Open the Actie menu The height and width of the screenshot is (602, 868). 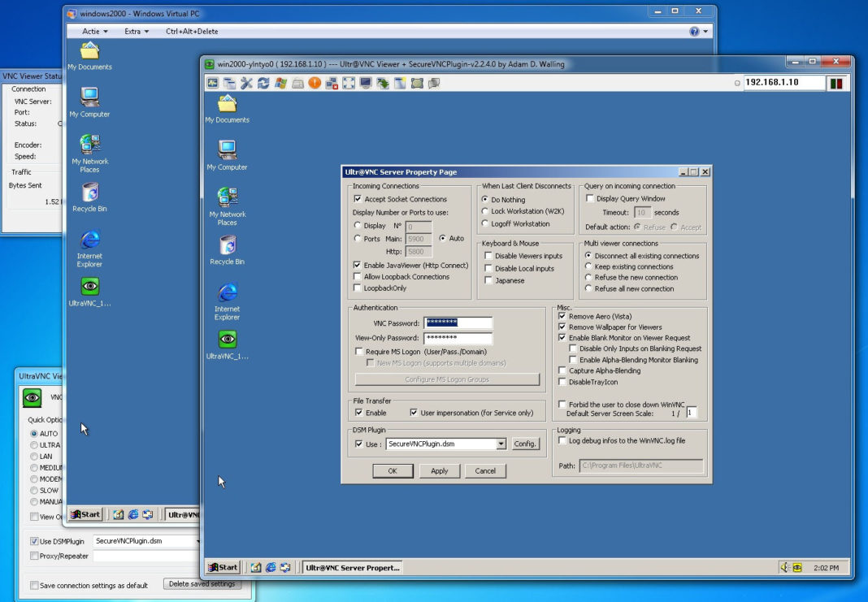tap(92, 31)
